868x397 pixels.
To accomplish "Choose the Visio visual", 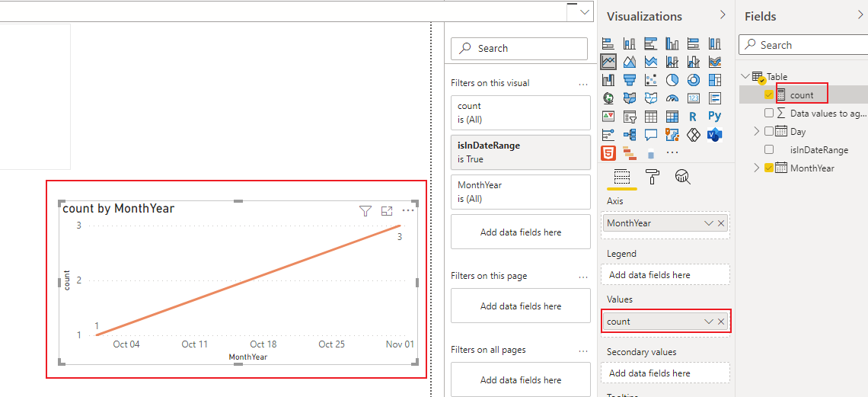I will [x=715, y=135].
